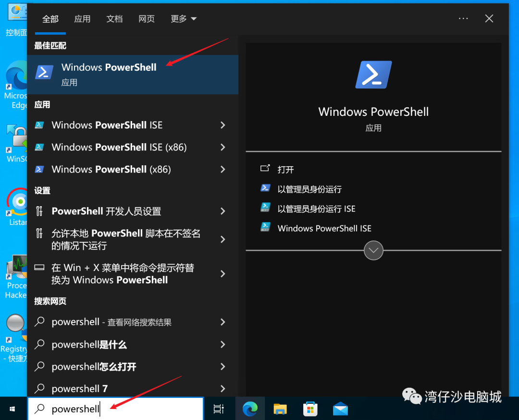Open 在 Win + X 菜单中将命令提示符替换 setting
Viewport: 519px width, 420px height.
(133, 274)
